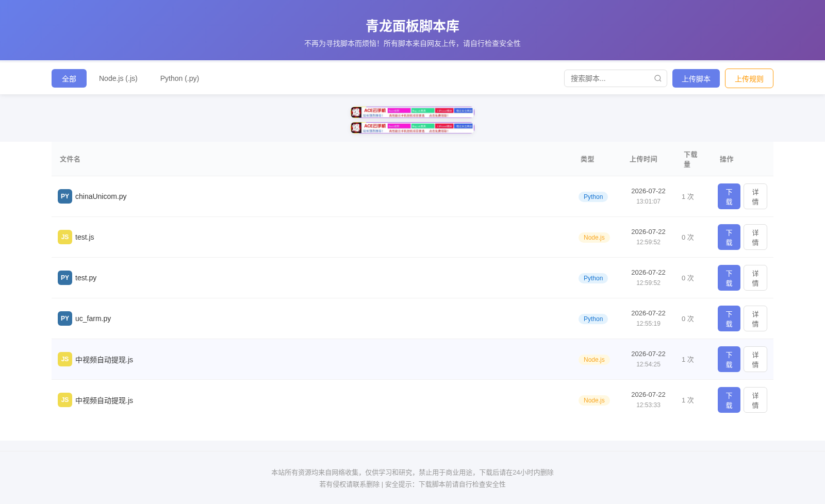Image resolution: width=825 pixels, height=504 pixels.
Task: Click download count of chinaUnicom.py
Action: coord(688,197)
